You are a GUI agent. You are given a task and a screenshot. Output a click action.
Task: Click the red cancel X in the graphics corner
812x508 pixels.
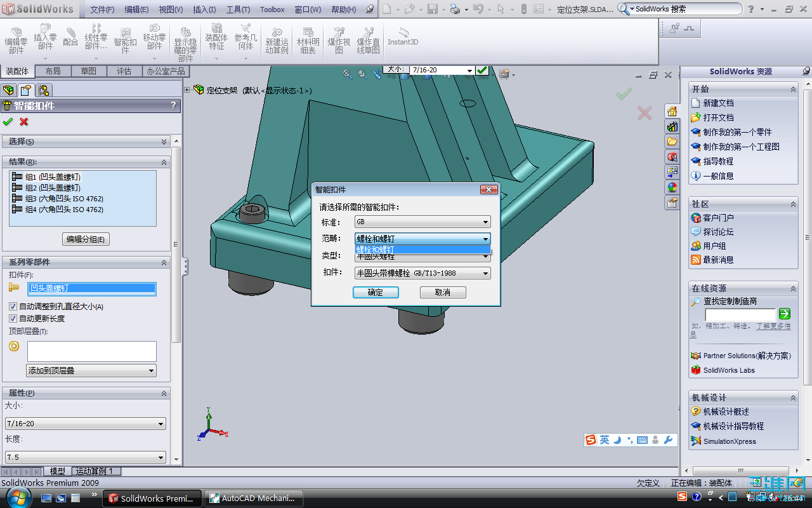pyautogui.click(x=644, y=113)
